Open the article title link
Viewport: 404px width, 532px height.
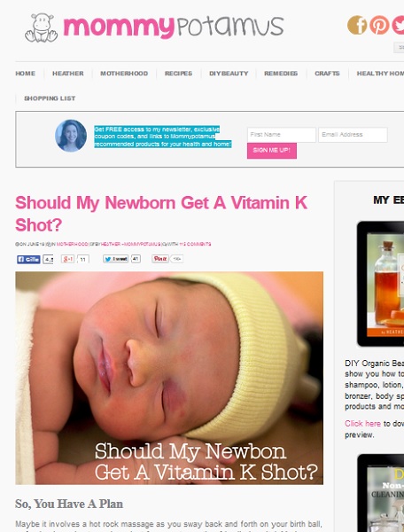click(161, 214)
